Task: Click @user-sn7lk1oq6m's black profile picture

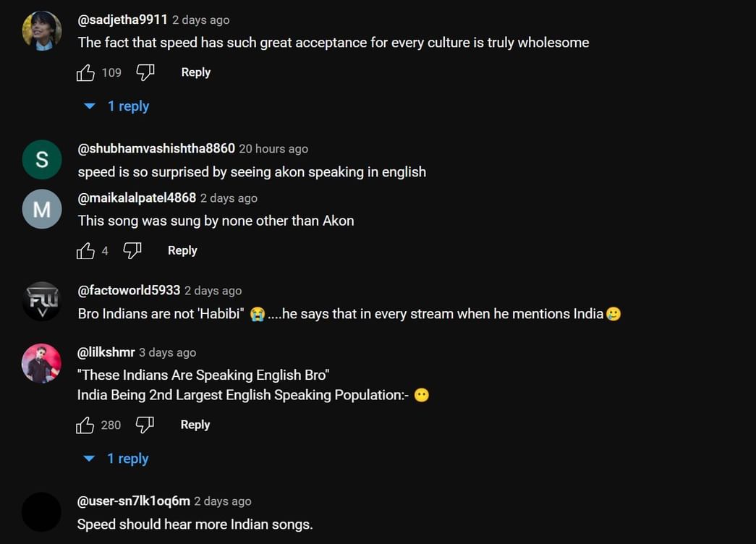Action: (x=41, y=511)
